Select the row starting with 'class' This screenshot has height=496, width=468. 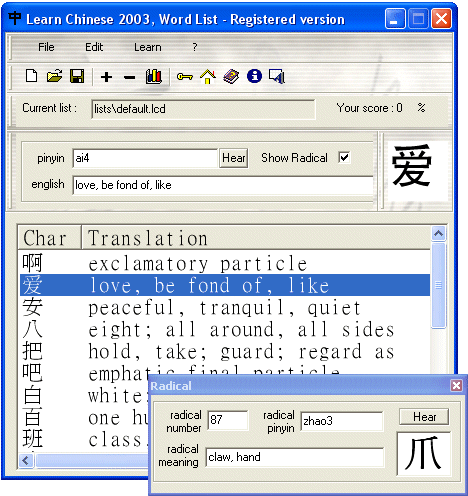click(84, 439)
